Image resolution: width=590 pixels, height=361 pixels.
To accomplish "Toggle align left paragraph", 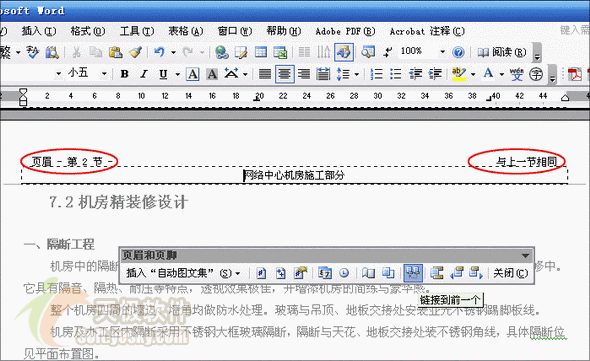I will (x=265, y=74).
